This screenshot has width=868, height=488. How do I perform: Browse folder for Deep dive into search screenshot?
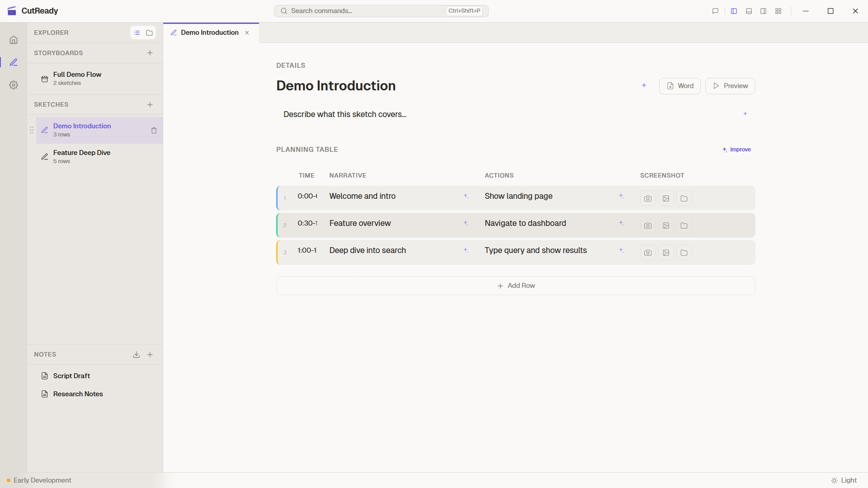coord(684,253)
